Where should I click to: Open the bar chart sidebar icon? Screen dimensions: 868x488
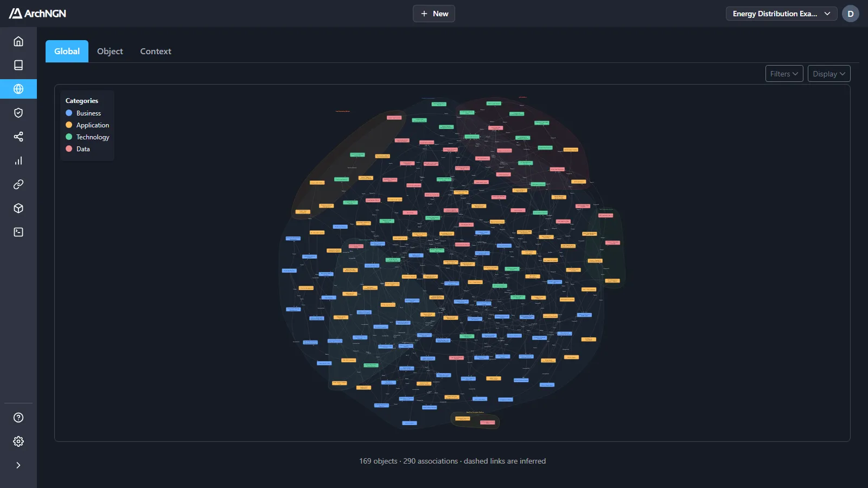18,160
